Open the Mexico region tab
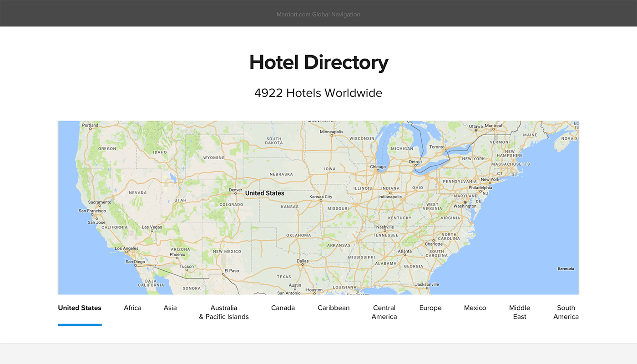This screenshot has height=364, width=637. click(x=475, y=308)
